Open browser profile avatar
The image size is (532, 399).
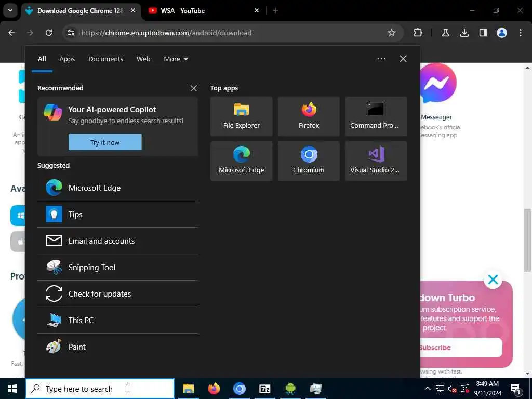502,33
